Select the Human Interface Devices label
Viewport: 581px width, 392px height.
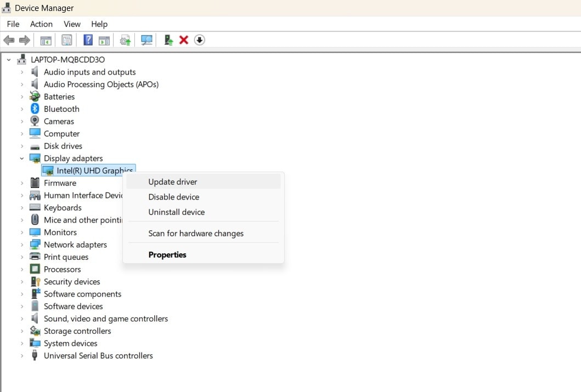(x=83, y=195)
